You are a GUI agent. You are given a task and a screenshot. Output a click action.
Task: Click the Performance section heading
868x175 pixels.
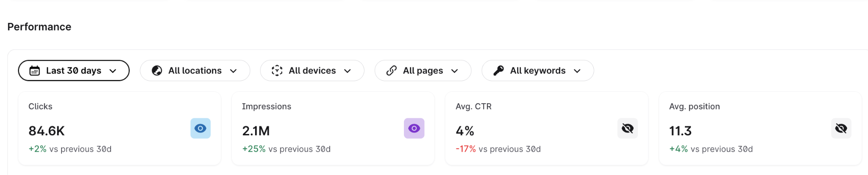pos(39,27)
